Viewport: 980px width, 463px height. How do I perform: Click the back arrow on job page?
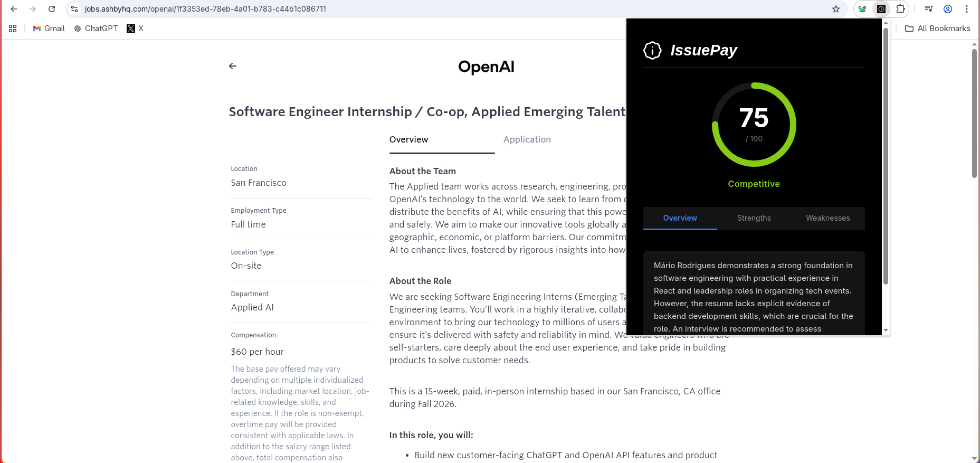pyautogui.click(x=233, y=66)
